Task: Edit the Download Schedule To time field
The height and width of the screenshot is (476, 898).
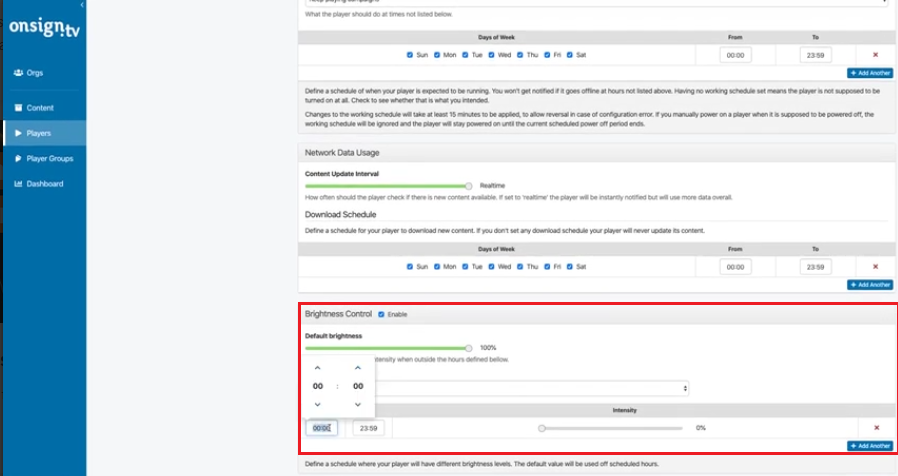Action: (x=816, y=267)
